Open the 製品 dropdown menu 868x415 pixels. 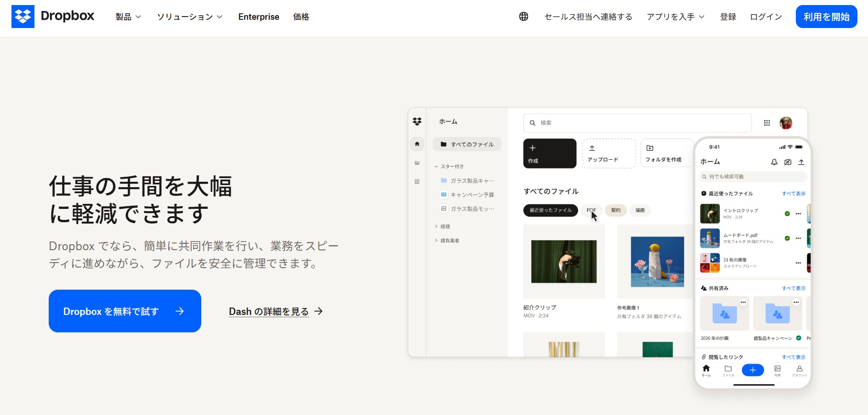point(128,17)
